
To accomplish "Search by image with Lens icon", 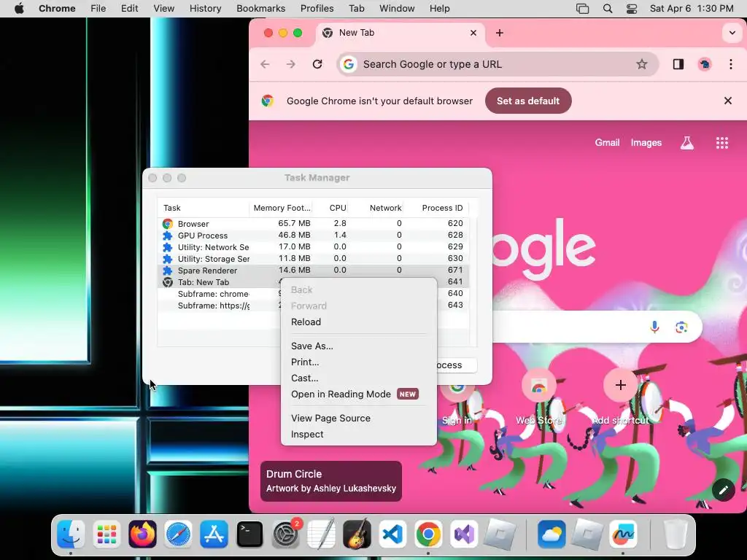I will click(x=681, y=327).
